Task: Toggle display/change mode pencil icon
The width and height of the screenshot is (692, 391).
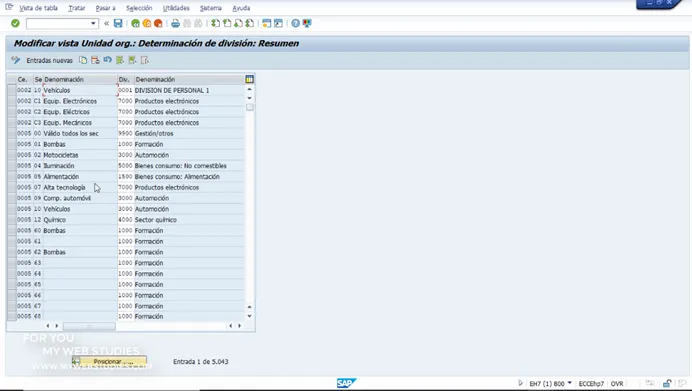Action: 16,60
